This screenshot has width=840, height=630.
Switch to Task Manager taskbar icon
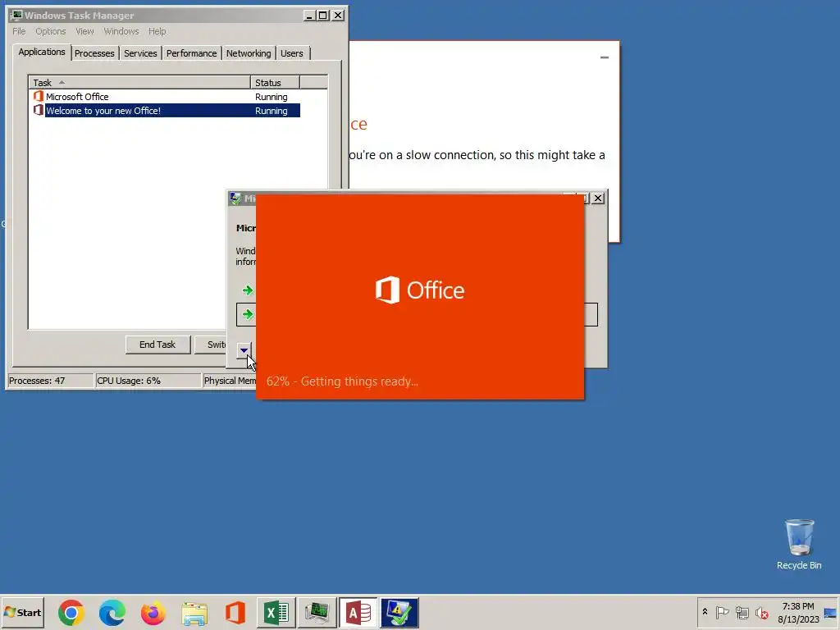(x=317, y=612)
